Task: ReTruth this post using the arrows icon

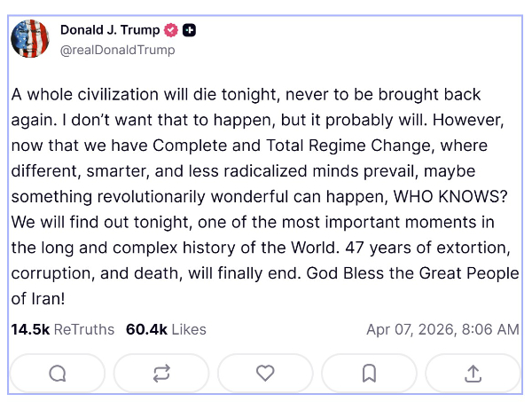Action: pos(161,374)
